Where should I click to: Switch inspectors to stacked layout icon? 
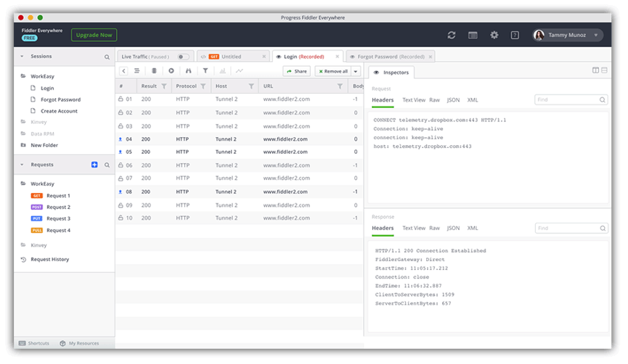click(604, 70)
